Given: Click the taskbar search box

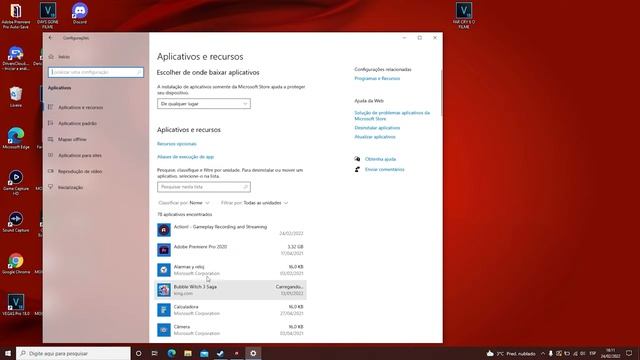Looking at the screenshot, I should tap(73, 353).
